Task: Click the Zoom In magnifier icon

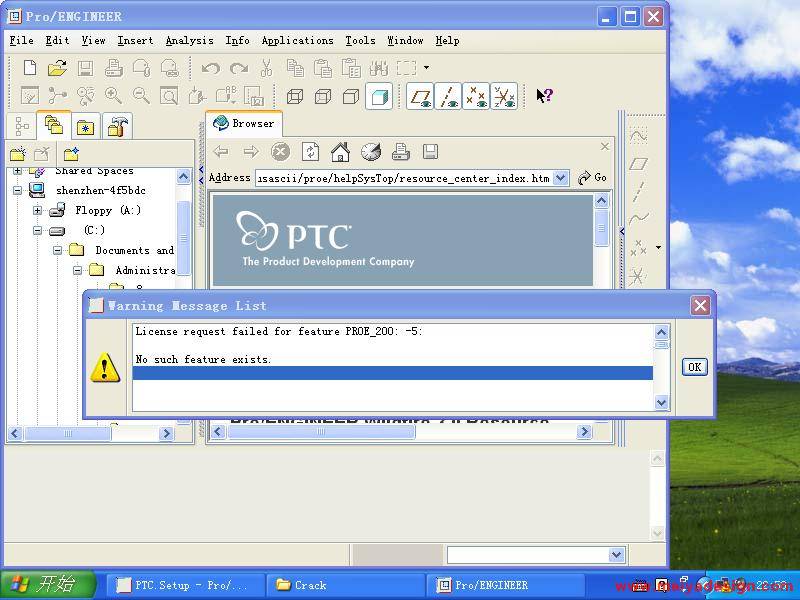Action: point(113,95)
